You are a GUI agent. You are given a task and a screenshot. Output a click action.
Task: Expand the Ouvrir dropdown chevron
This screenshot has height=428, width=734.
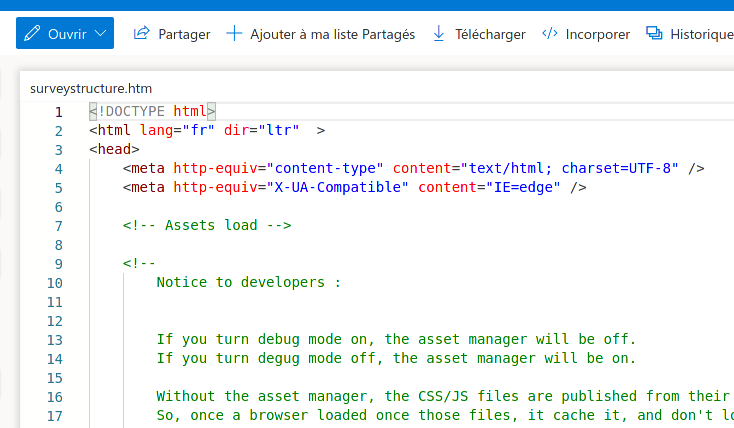pyautogui.click(x=102, y=34)
